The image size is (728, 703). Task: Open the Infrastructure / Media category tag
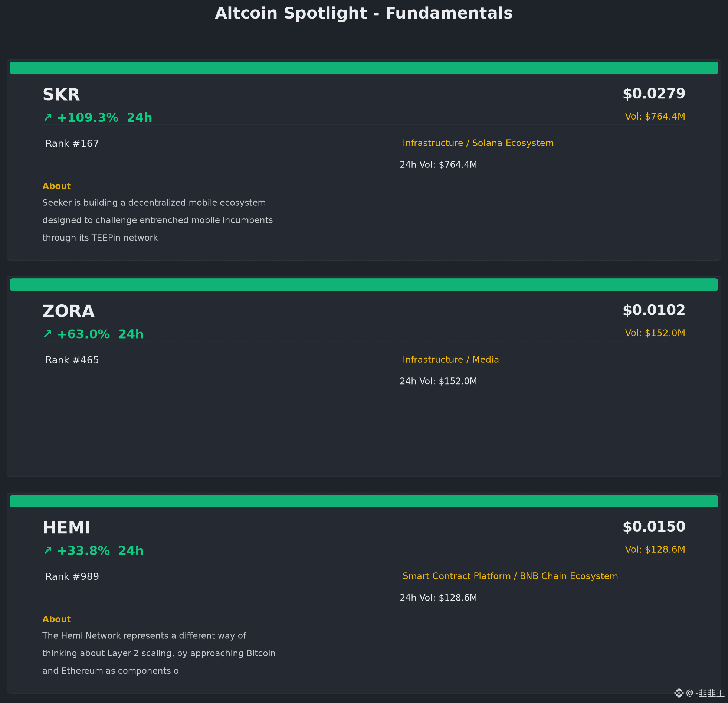tap(450, 360)
